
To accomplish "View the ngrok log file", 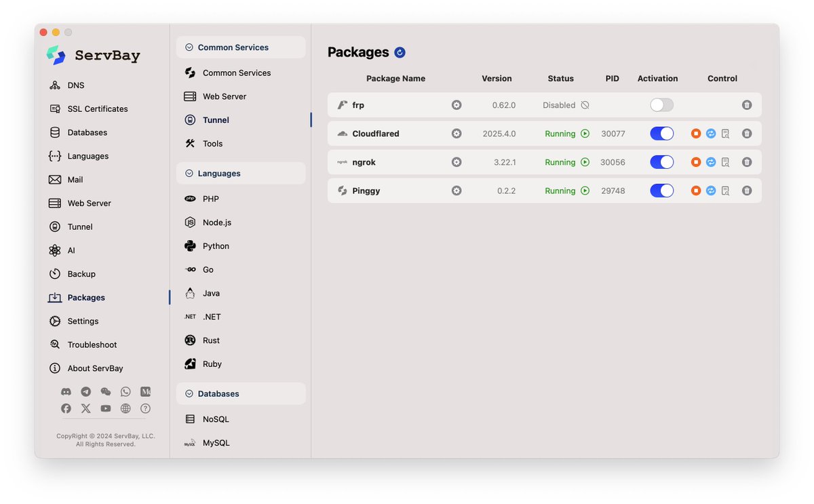I will [726, 162].
